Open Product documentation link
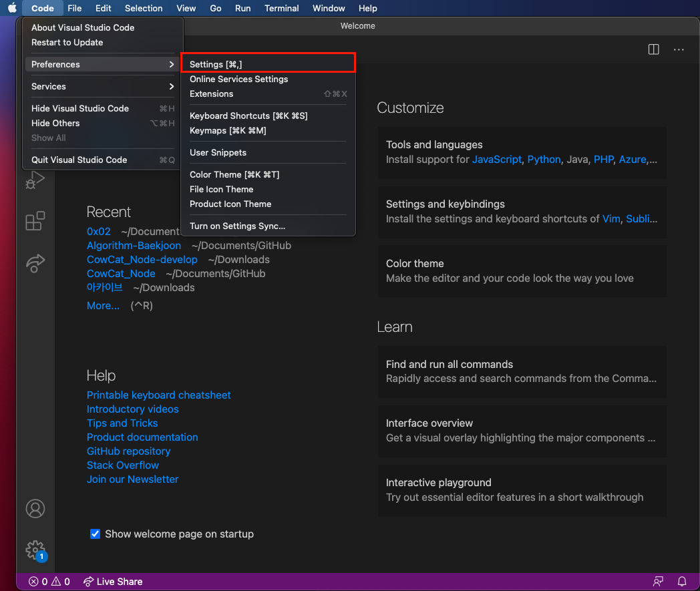This screenshot has width=700, height=591. (142, 437)
